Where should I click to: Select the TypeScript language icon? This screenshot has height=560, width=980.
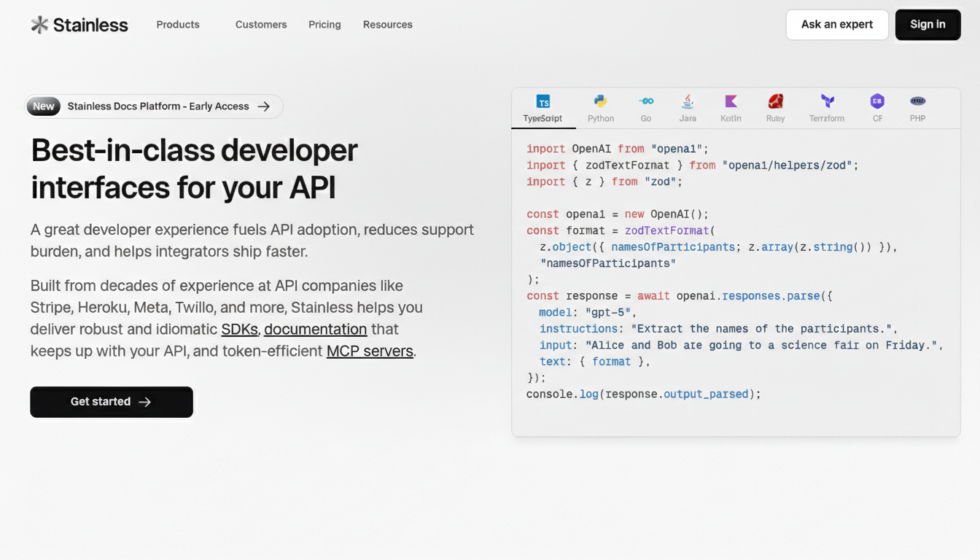click(x=542, y=101)
